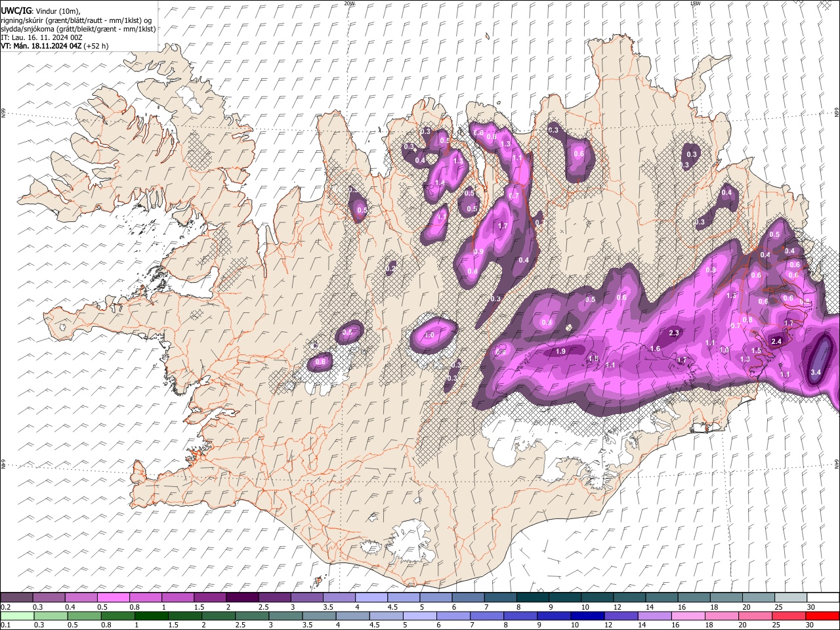Click the 1.9 precipitation value on map
Screen dimensions: 840x630
[560, 352]
